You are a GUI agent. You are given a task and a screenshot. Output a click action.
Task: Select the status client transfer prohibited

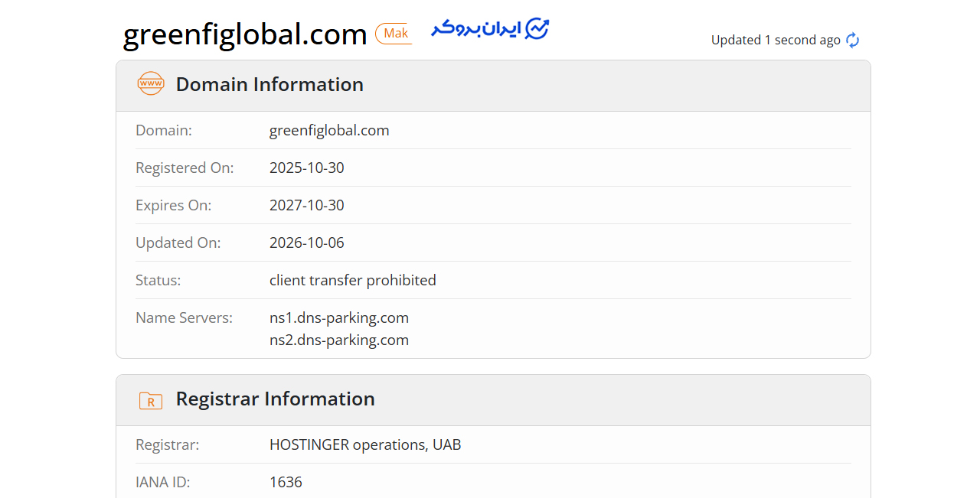(x=353, y=280)
